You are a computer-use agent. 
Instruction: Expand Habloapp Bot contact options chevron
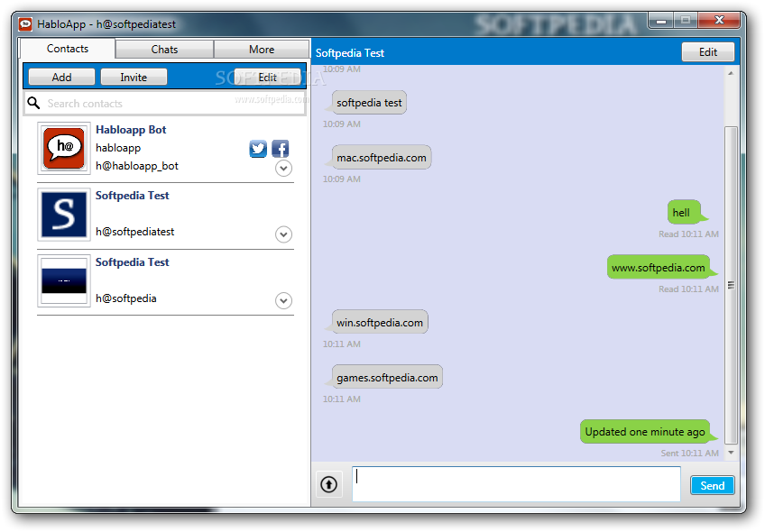[x=283, y=169]
